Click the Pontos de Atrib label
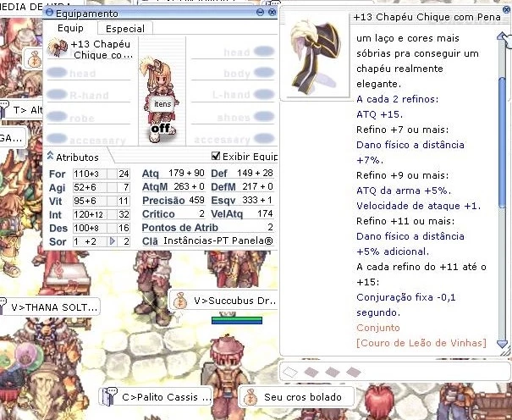Image resolution: width=512 pixels, height=420 pixels. [180, 227]
